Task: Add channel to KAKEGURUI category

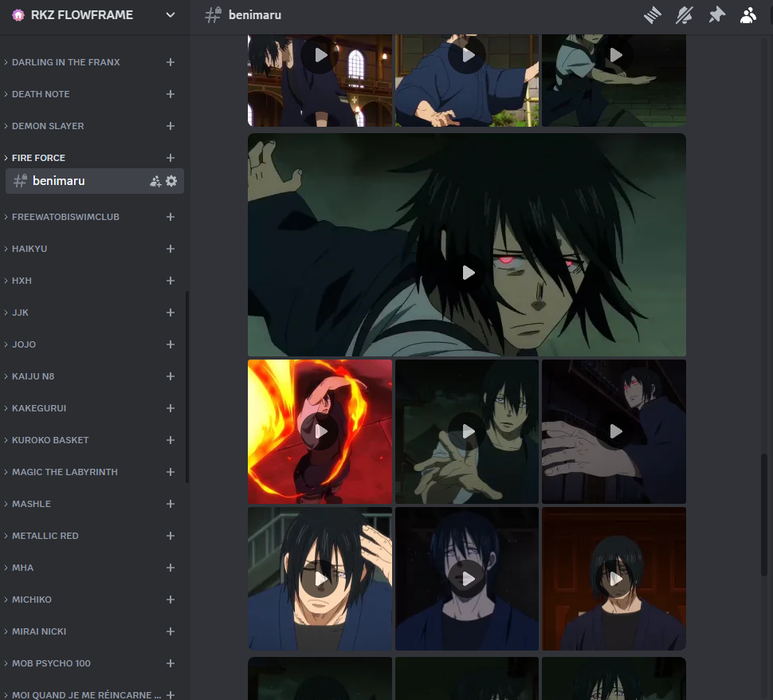Action: (x=171, y=408)
